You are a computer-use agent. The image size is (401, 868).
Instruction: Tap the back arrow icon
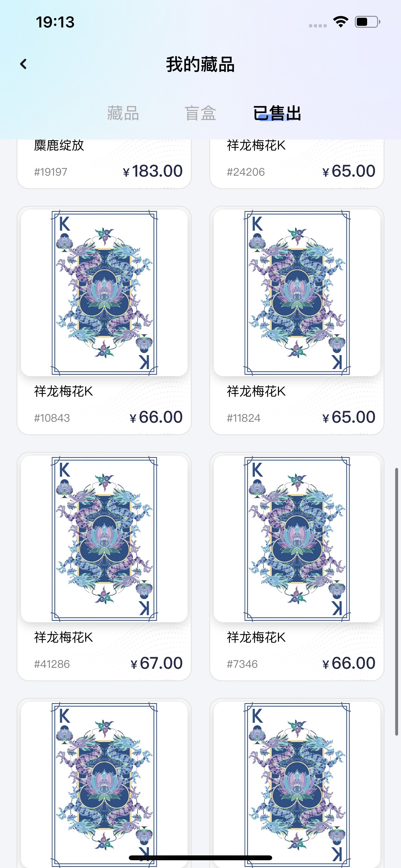23,64
